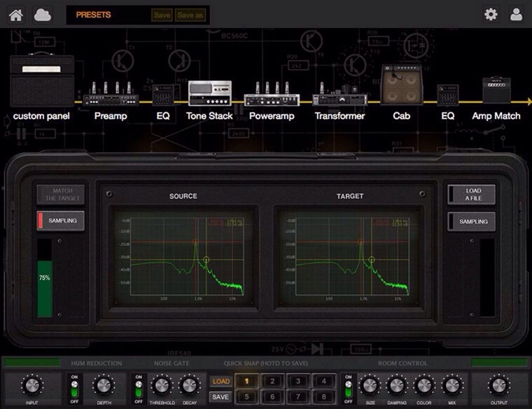
Task: Select Quick Snap slot 4
Action: coord(324,381)
